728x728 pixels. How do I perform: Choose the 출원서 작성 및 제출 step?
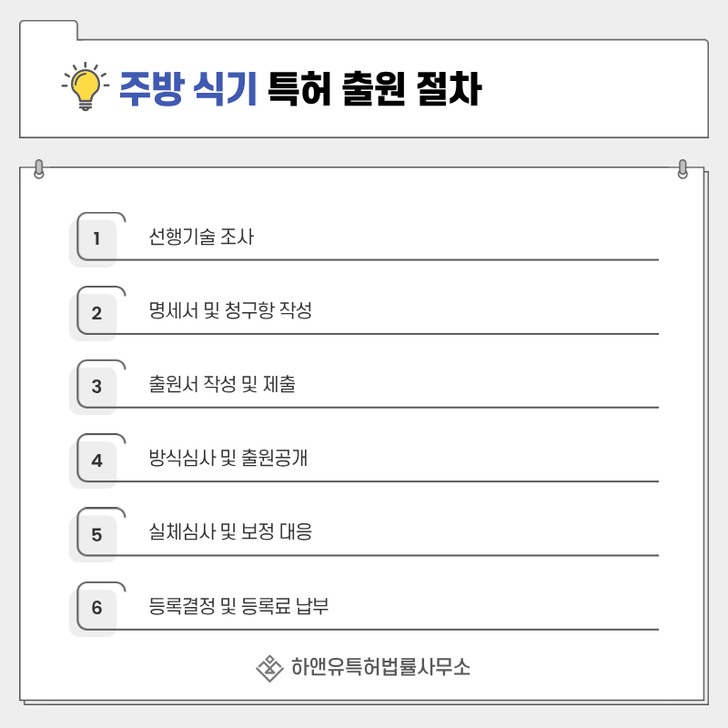click(x=222, y=385)
